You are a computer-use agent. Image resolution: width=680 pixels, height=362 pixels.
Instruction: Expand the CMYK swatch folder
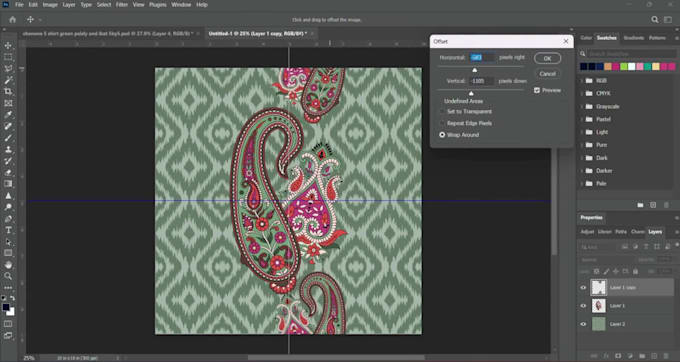582,93
